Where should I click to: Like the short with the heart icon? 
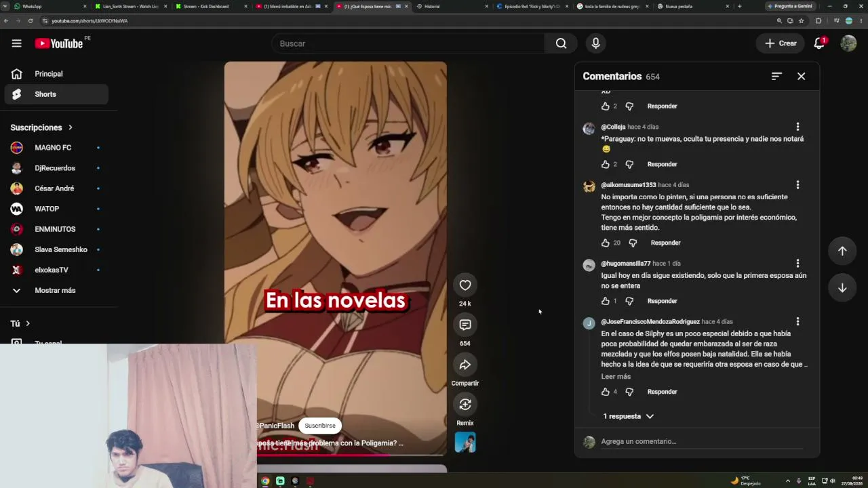[465, 285]
